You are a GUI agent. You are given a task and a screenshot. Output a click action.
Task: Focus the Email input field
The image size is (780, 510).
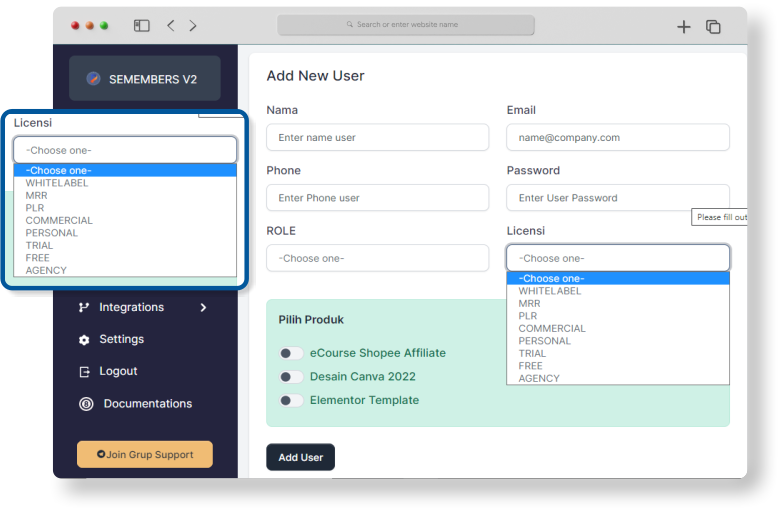(617, 138)
